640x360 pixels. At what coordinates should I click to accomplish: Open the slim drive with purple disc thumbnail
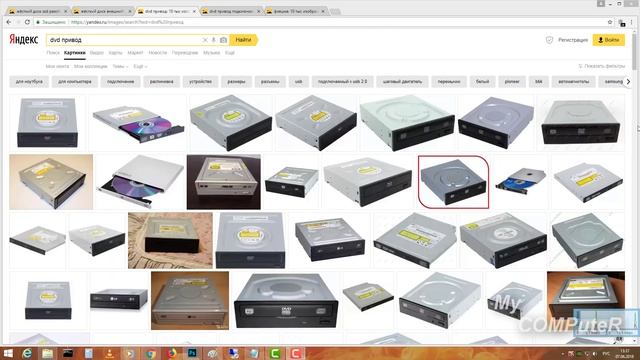[x=138, y=123]
